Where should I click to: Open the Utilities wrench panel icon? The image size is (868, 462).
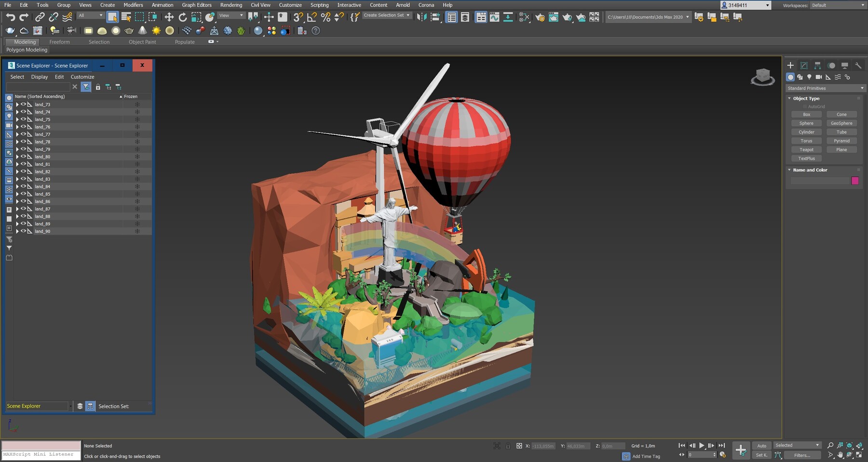(858, 66)
